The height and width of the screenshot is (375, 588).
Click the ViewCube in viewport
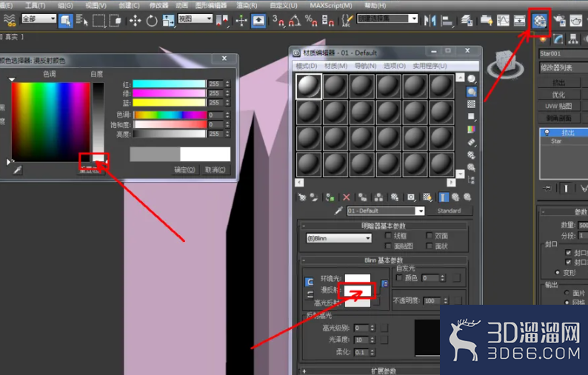coord(505,64)
